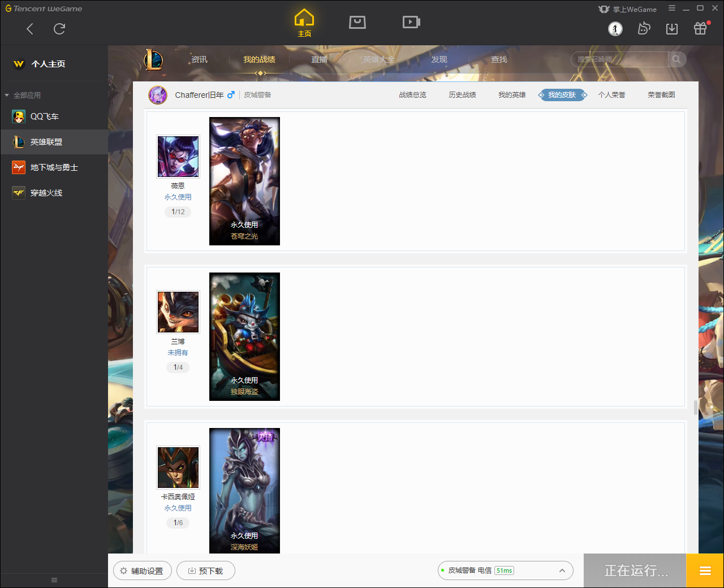Click the 卡西奥佩娅 champion portrait
This screenshot has width=724, height=588.
[x=178, y=468]
